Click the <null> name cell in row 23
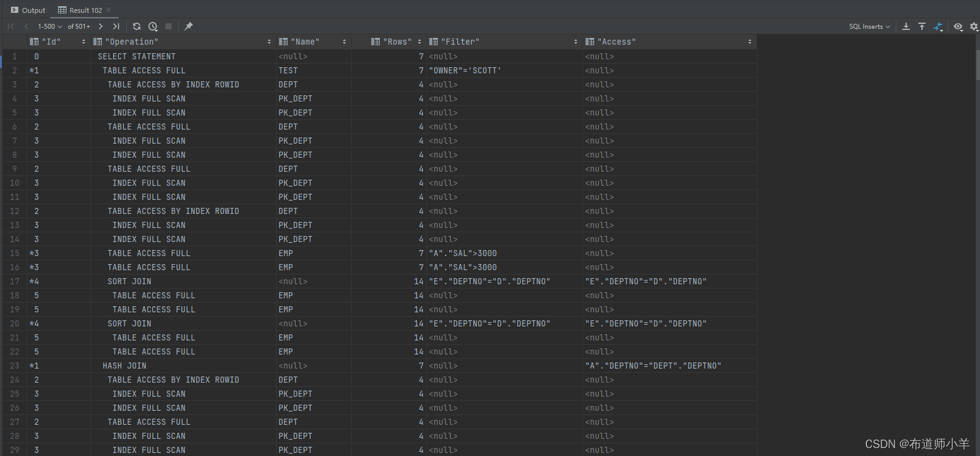Image resolution: width=980 pixels, height=456 pixels. [314, 366]
